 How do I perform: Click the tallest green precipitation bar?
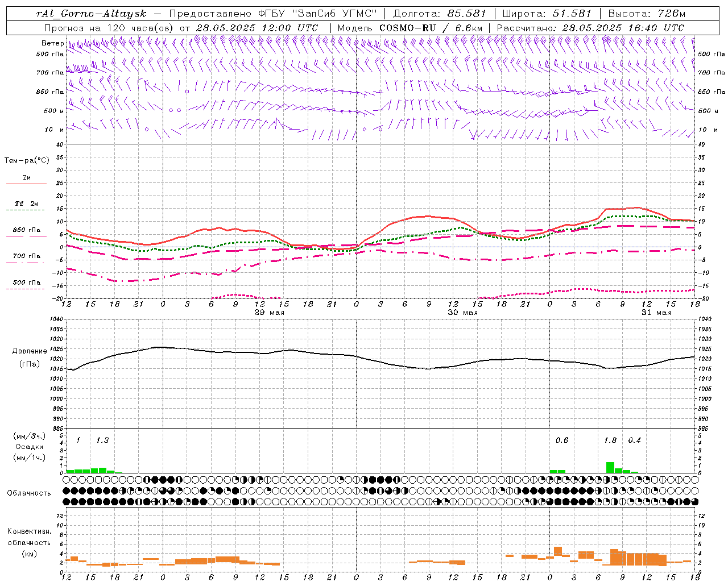(x=610, y=467)
